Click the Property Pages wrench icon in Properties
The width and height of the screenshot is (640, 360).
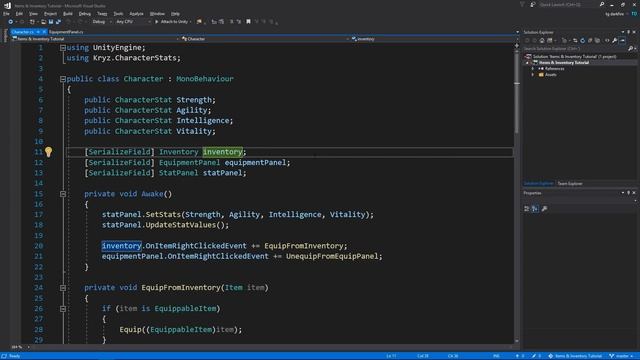[x=544, y=209]
